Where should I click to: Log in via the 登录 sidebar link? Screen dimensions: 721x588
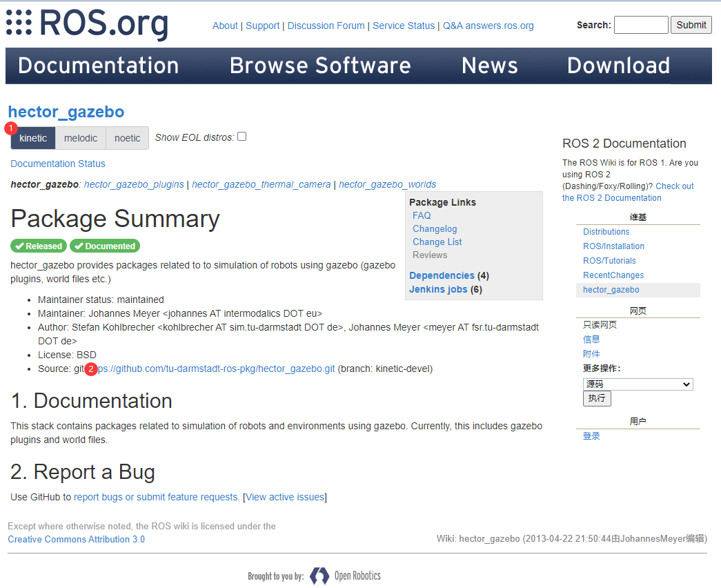pos(591,435)
